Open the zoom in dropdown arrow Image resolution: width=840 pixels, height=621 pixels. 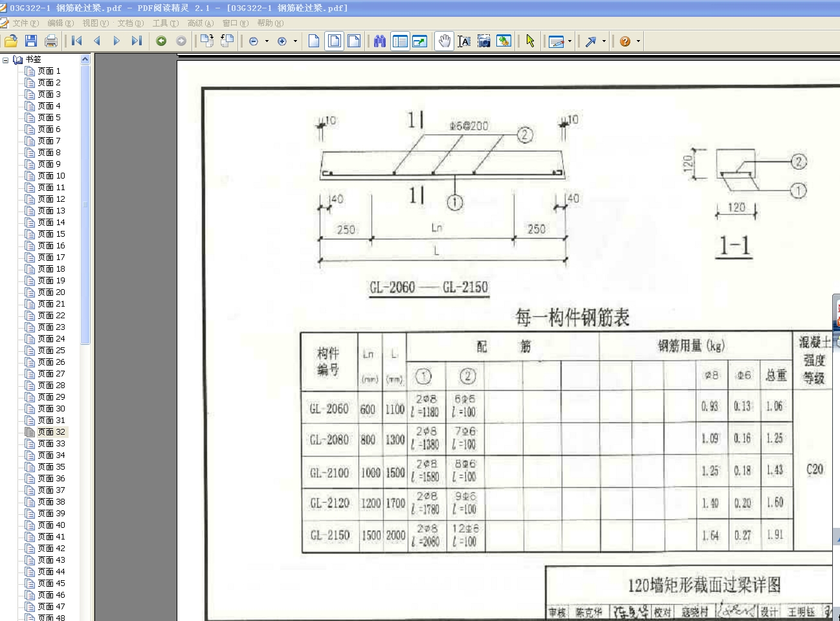coord(295,41)
